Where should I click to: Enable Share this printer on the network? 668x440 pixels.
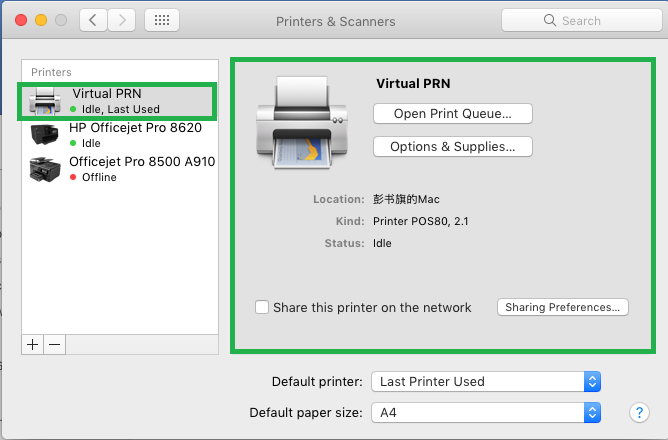click(262, 307)
